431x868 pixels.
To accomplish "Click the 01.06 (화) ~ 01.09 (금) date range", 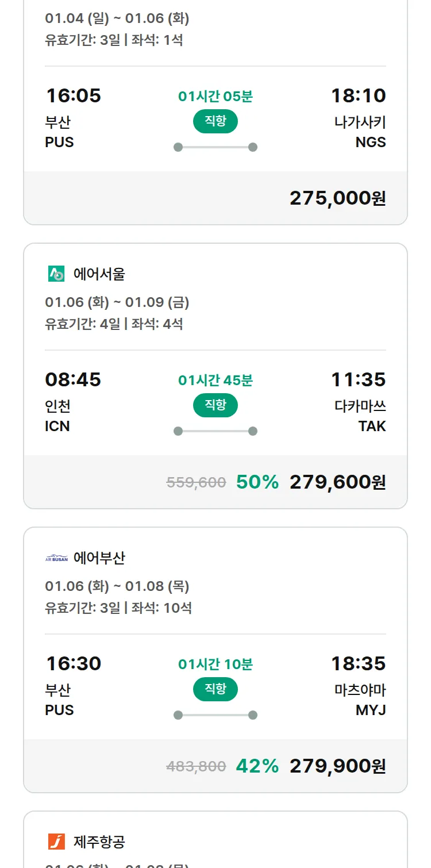I will coord(117,302).
